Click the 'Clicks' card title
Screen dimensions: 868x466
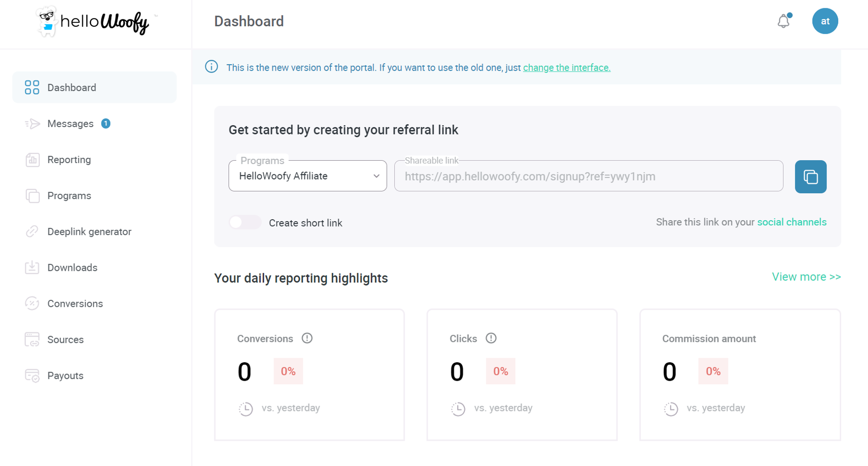(x=463, y=338)
